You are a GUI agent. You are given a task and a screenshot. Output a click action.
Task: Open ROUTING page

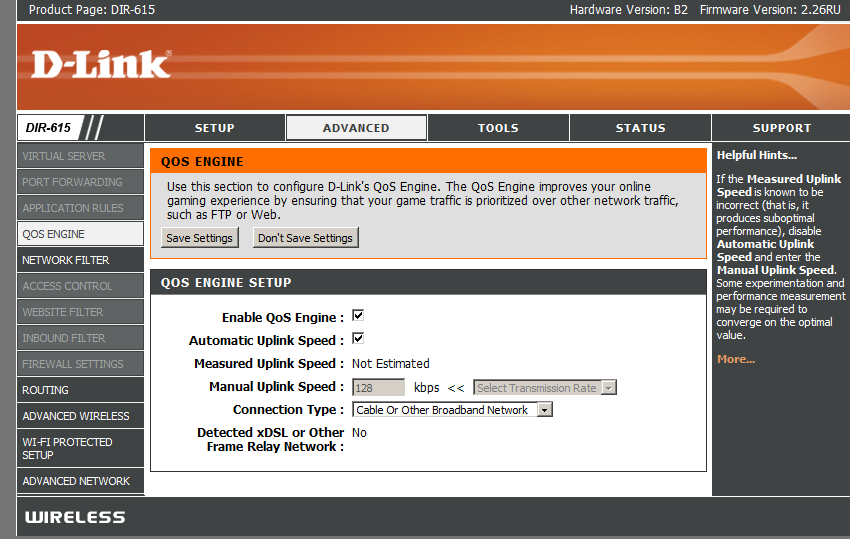pos(80,390)
